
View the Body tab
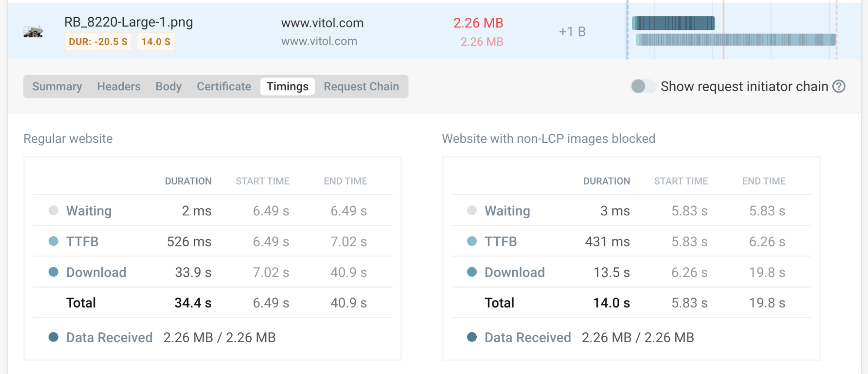(x=168, y=86)
